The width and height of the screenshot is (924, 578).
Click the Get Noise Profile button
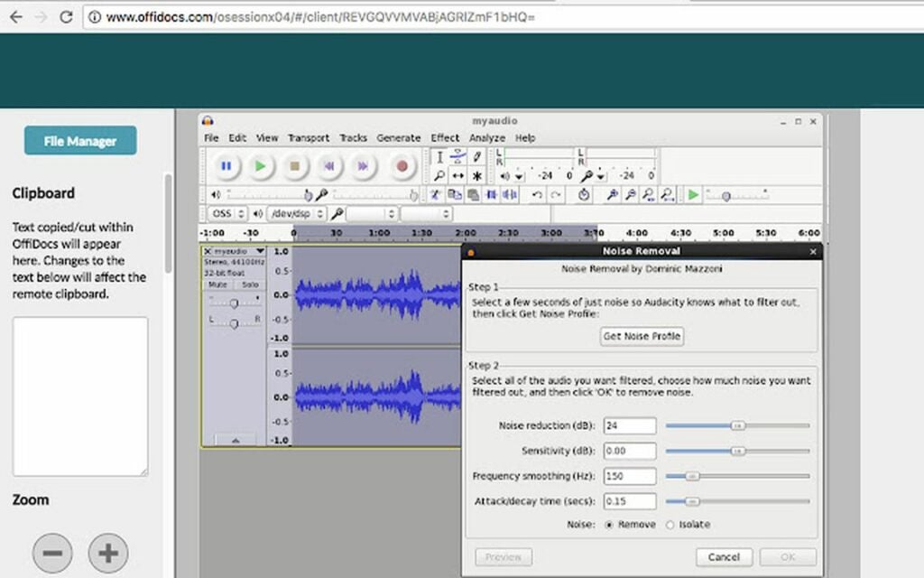coord(642,336)
